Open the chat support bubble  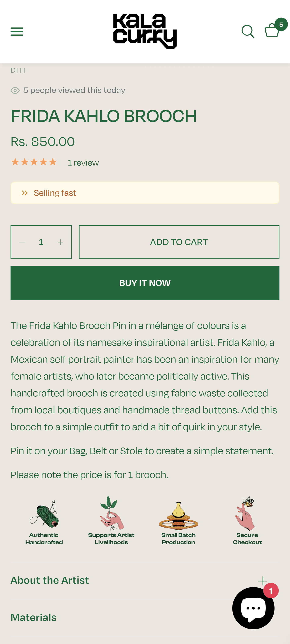[253, 608]
